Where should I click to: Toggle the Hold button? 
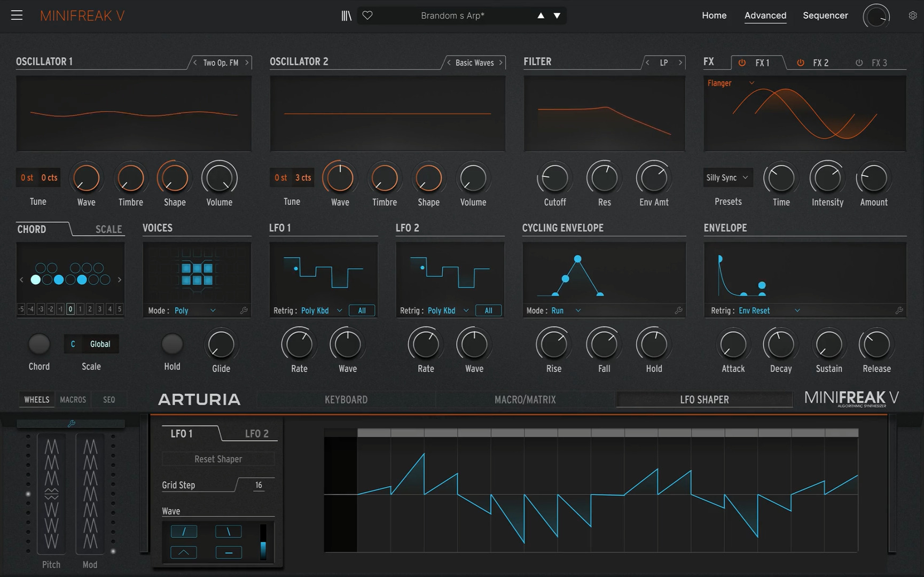pos(172,345)
